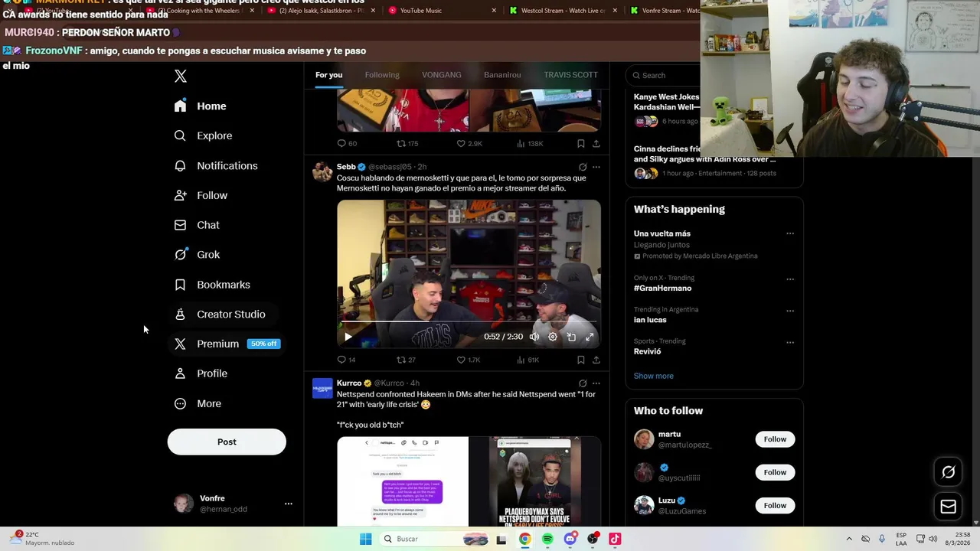Open messages floating envelope button
Image resolution: width=980 pixels, height=551 pixels.
(949, 507)
